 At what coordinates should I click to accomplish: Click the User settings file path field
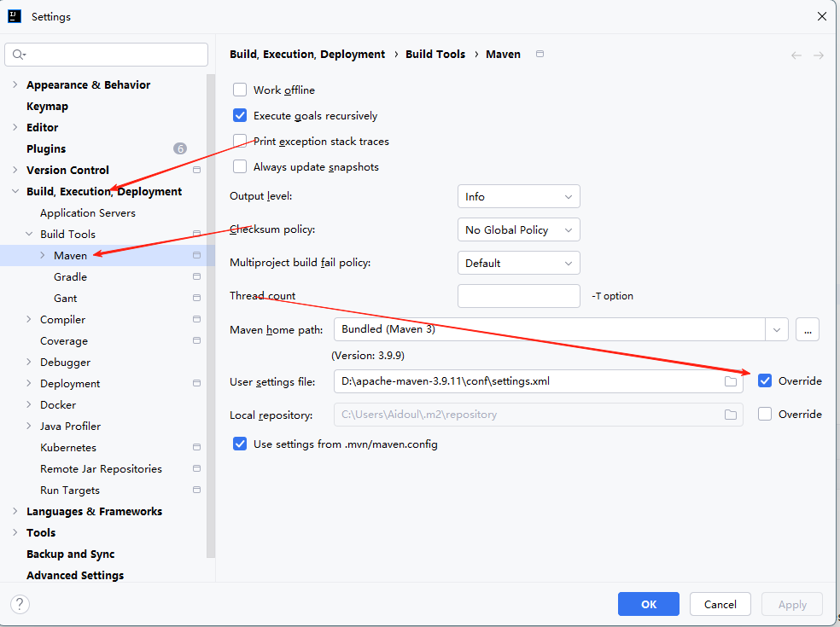539,381
